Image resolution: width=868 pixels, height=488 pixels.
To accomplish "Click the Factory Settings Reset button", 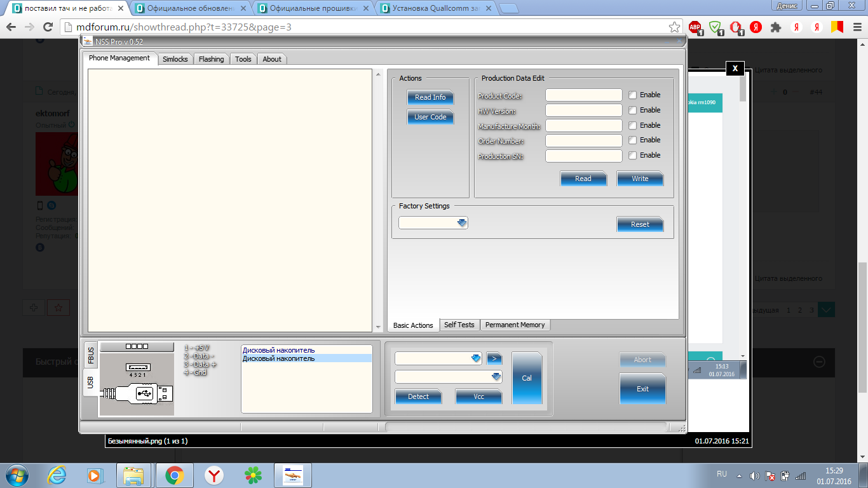I will point(640,224).
